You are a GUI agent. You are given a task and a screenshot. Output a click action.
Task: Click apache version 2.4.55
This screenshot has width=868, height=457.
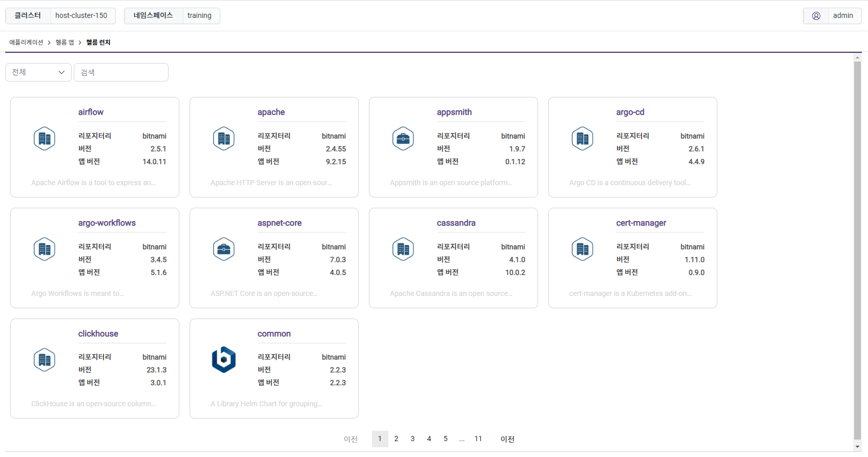pos(336,149)
